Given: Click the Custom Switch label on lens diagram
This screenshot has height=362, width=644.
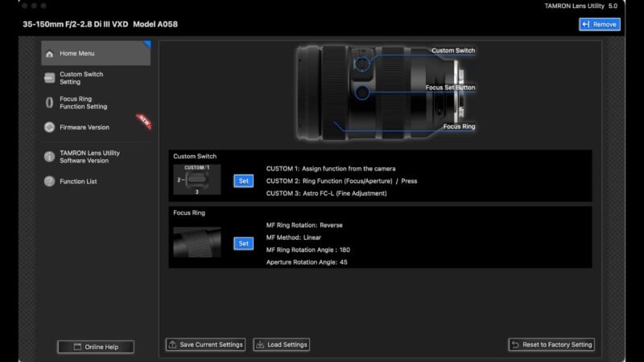Looking at the screenshot, I should (x=453, y=51).
